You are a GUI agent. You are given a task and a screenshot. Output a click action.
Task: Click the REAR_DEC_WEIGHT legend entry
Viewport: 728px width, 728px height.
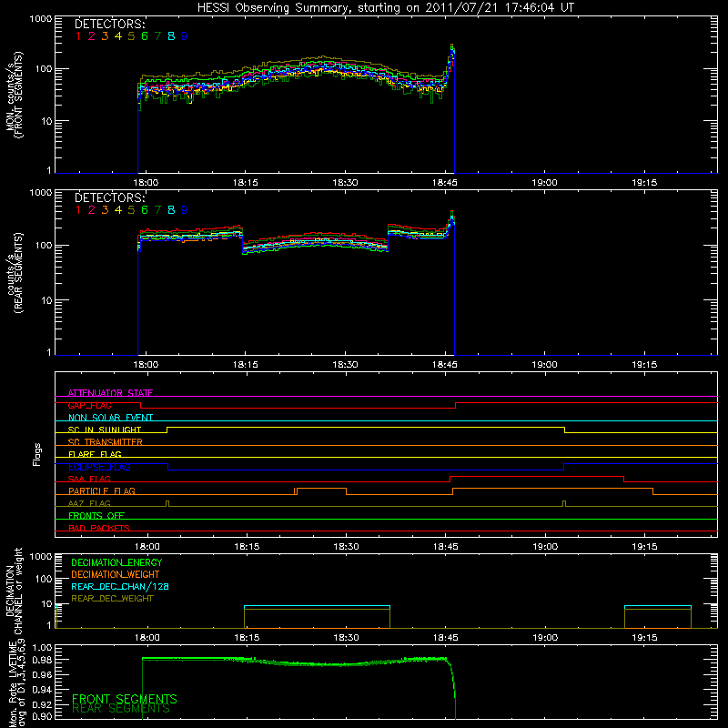pos(112,599)
